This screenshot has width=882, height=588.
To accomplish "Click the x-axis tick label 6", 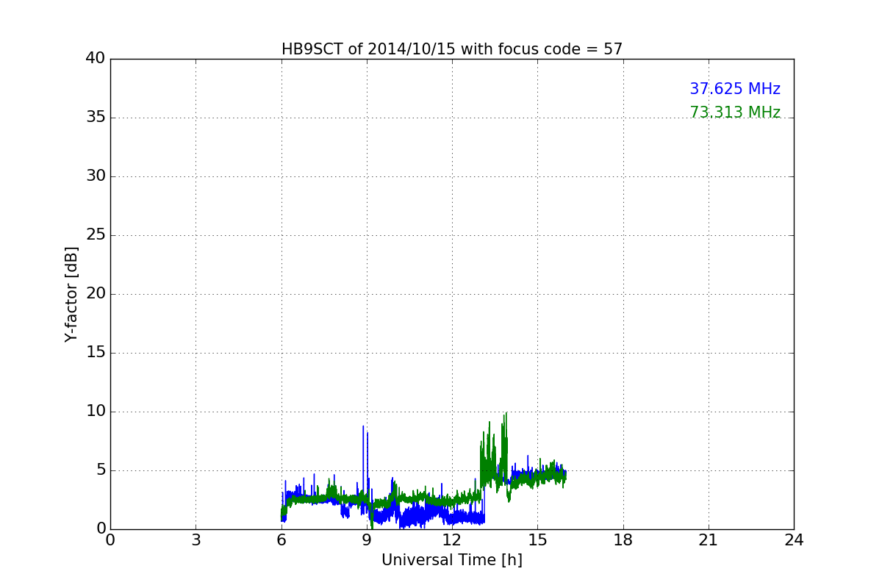I will coord(282,539).
